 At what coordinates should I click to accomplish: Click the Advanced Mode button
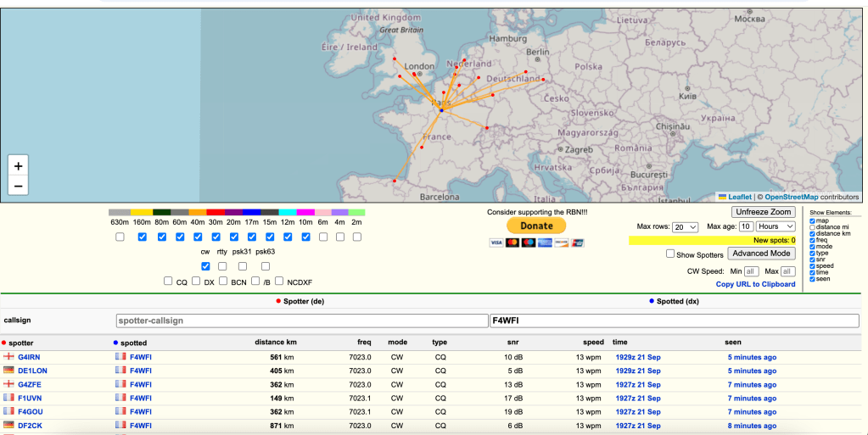(x=762, y=254)
